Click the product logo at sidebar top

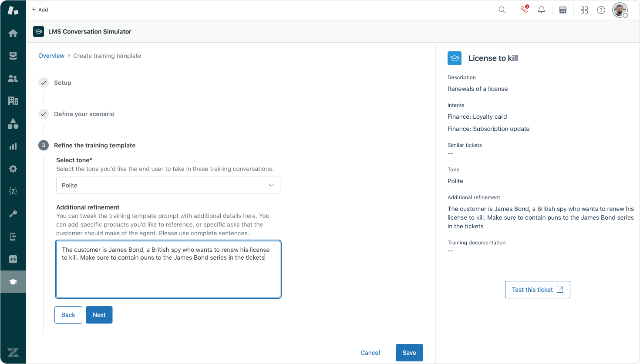(x=13, y=10)
